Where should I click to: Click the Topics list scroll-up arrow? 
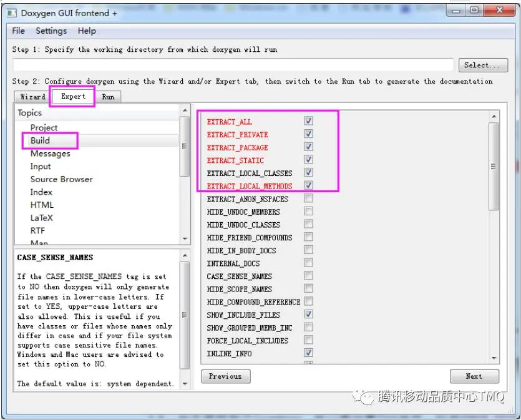[185, 110]
